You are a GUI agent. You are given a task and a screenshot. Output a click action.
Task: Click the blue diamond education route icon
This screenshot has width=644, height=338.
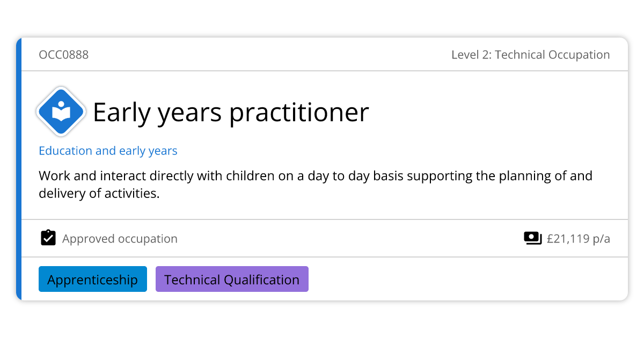(x=61, y=112)
